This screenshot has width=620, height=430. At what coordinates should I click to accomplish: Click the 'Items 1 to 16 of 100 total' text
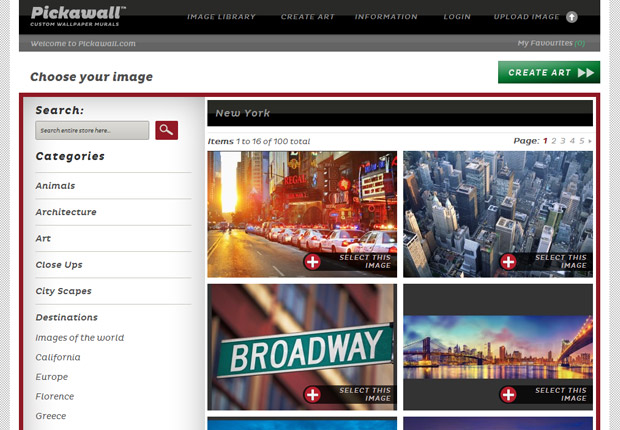pos(259,141)
